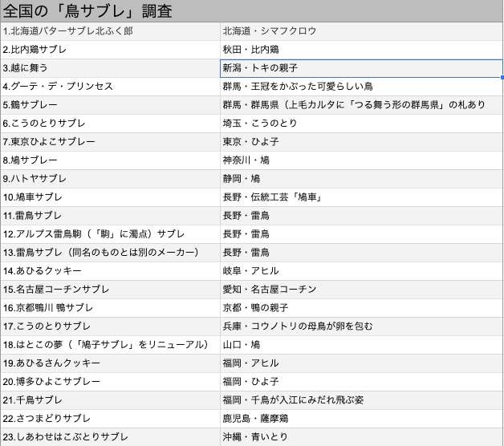504x446 pixels.
Task: Click the cell 18.はとこの夢
Action: pos(110,345)
